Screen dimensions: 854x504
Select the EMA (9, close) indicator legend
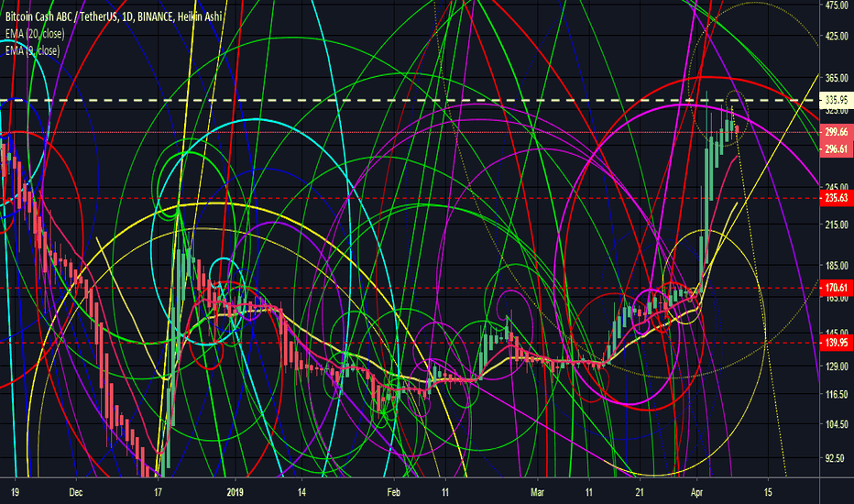click(32, 50)
